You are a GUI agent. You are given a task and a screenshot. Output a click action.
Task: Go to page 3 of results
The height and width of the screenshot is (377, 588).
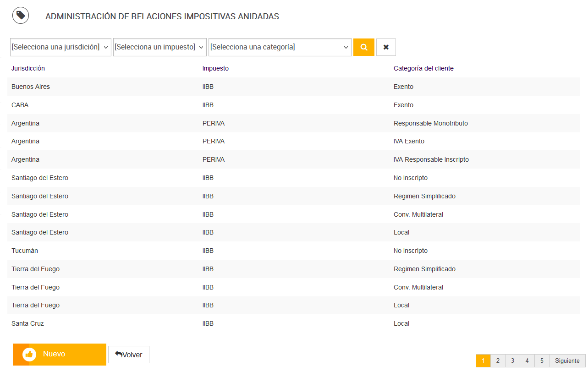pos(512,361)
